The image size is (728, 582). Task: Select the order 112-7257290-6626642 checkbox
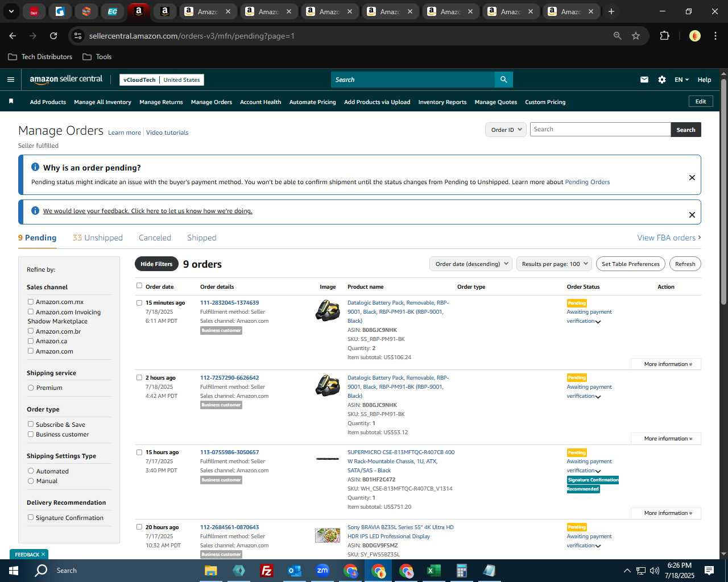click(x=139, y=377)
